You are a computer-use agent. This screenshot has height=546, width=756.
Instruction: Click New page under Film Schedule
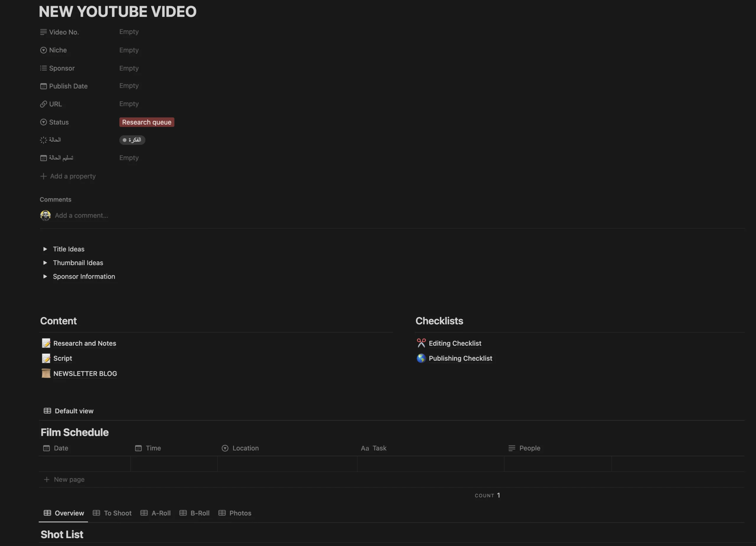tap(69, 479)
